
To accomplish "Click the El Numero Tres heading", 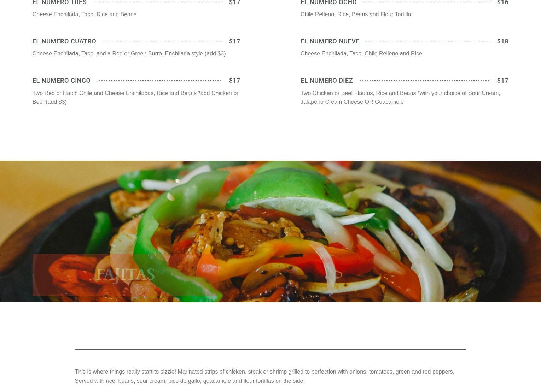I will pyautogui.click(x=59, y=2).
